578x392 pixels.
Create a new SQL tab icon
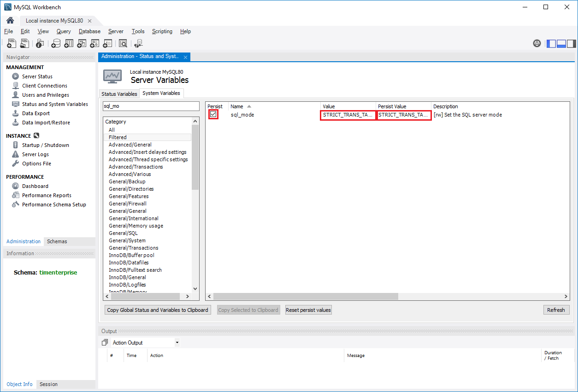coord(12,43)
